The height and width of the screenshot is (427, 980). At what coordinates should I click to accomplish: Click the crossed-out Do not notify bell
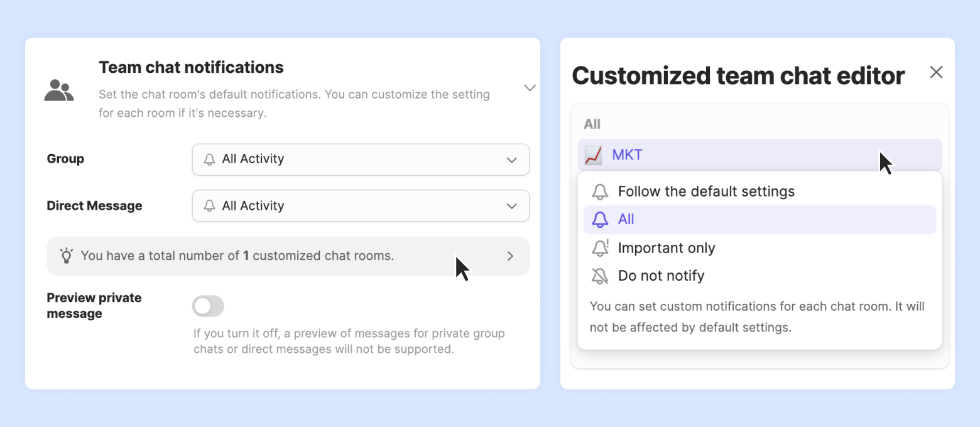point(601,276)
